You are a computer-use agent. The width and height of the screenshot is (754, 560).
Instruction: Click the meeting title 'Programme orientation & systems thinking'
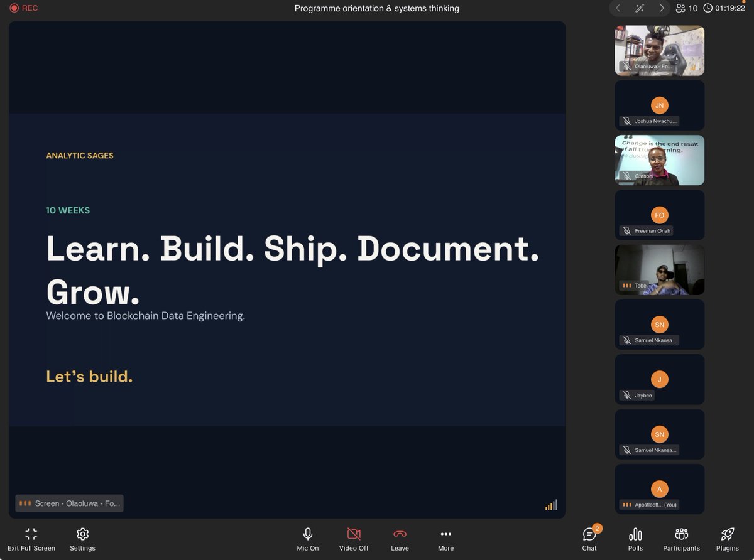[377, 8]
